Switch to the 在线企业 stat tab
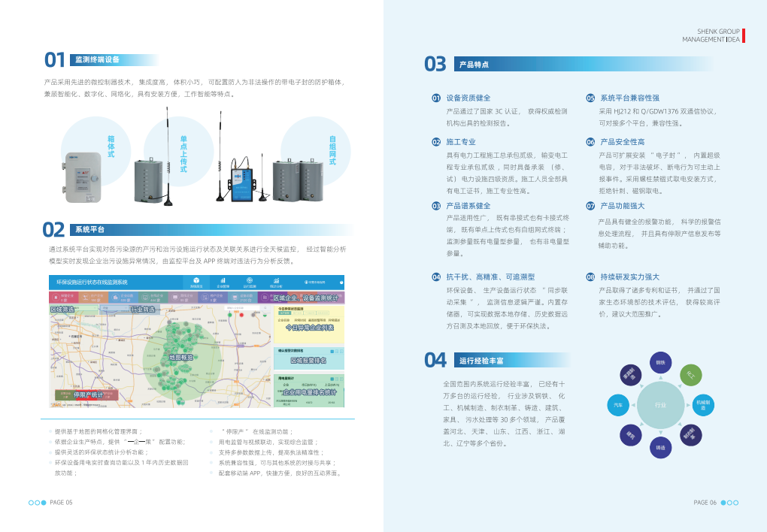Screen dimensions: 767x532 [144, 296]
